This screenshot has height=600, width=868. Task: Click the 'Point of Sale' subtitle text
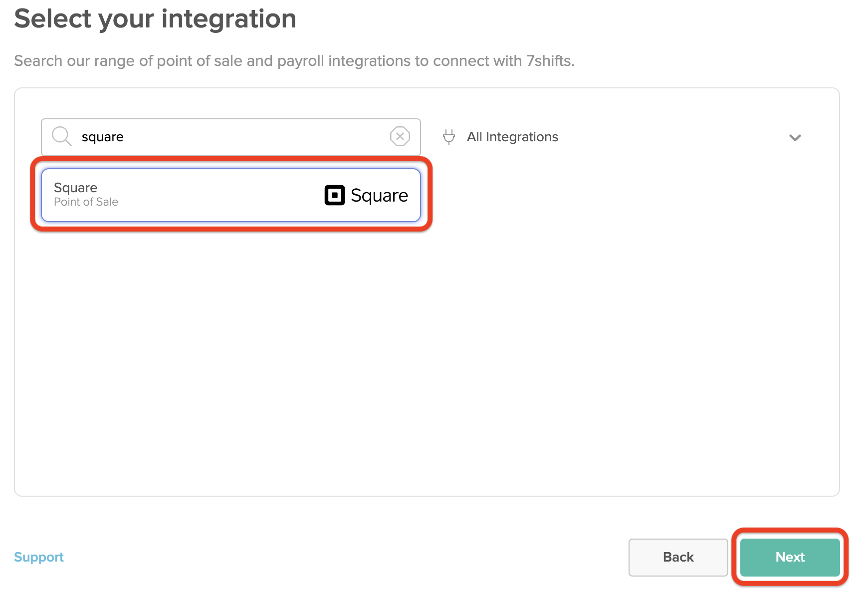pos(86,202)
